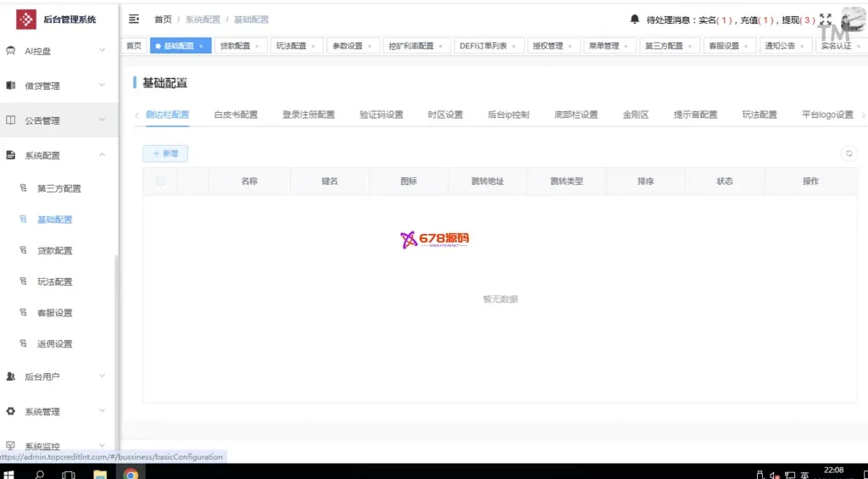
Task: Open Chrome from the Windows taskbar
Action: 131,474
